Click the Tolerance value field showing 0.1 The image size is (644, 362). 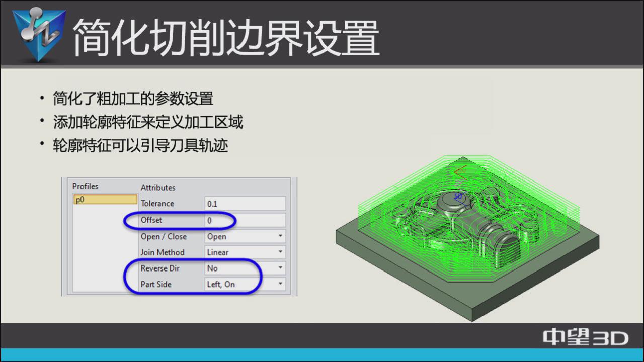tap(245, 204)
